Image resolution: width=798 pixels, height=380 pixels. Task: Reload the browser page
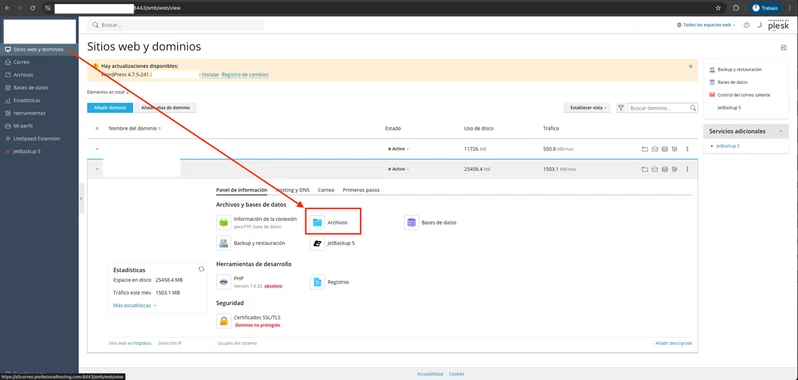33,8
